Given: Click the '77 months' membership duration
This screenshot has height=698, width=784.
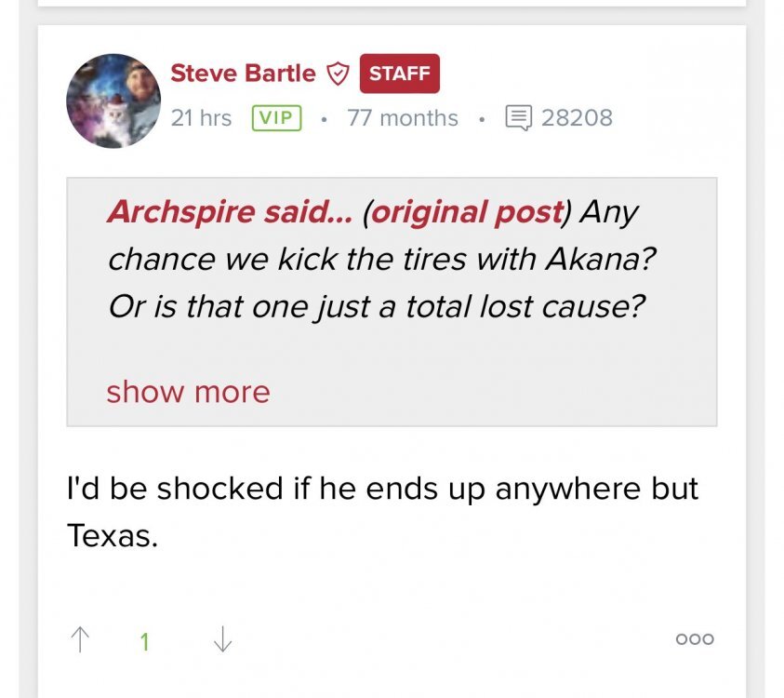Looking at the screenshot, I should pyautogui.click(x=402, y=118).
